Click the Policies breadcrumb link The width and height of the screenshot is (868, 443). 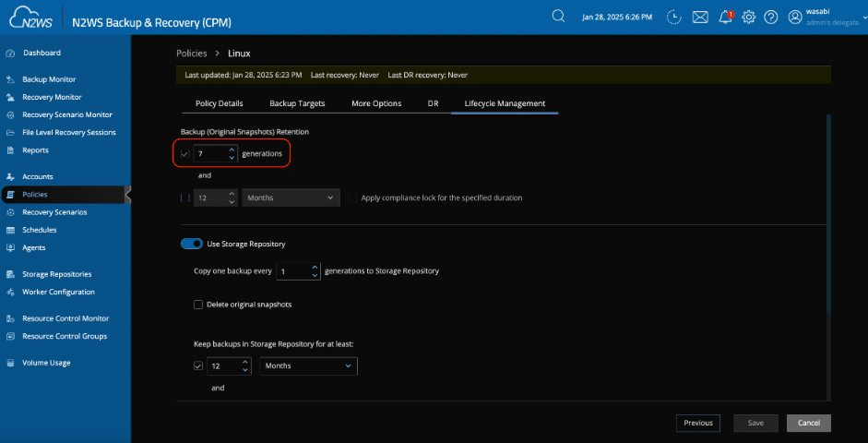[192, 54]
